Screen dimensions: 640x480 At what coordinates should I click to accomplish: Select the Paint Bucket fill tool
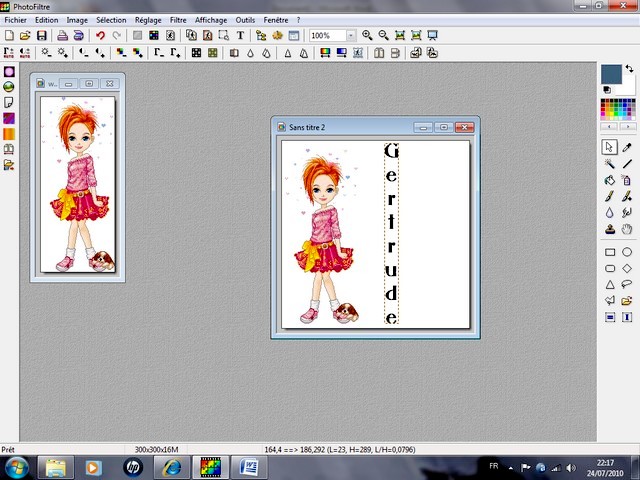pos(609,180)
